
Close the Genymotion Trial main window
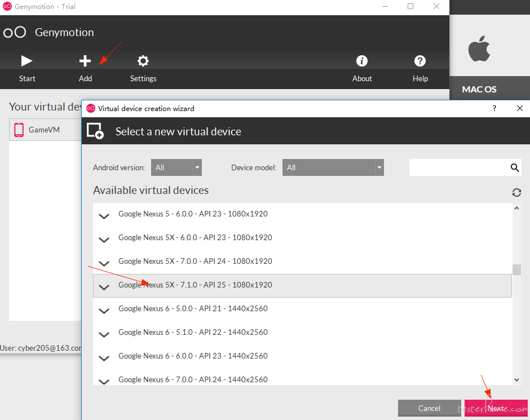436,6
